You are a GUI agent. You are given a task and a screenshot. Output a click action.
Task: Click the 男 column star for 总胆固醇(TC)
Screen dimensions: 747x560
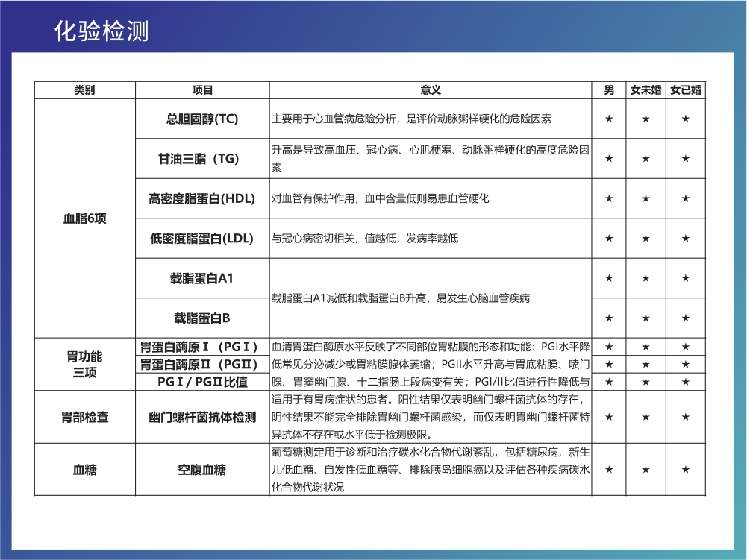[x=609, y=119]
